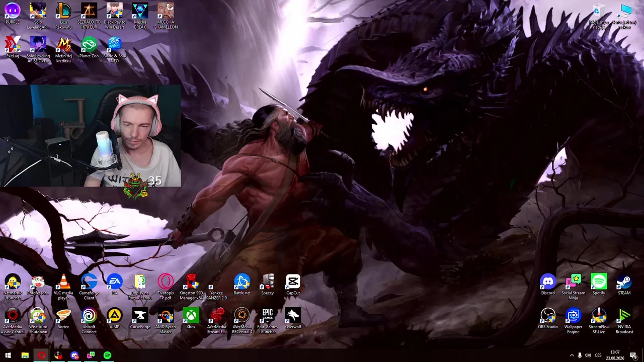
Task: Select the Yenkee PANZER 2.0 shortcut
Action: click(216, 287)
